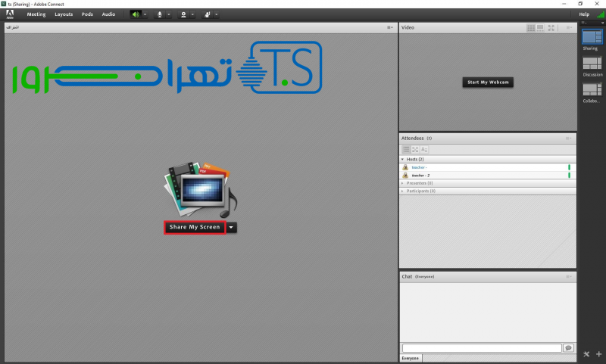
Task: Click the microphone icon in toolbar
Action: 160,14
